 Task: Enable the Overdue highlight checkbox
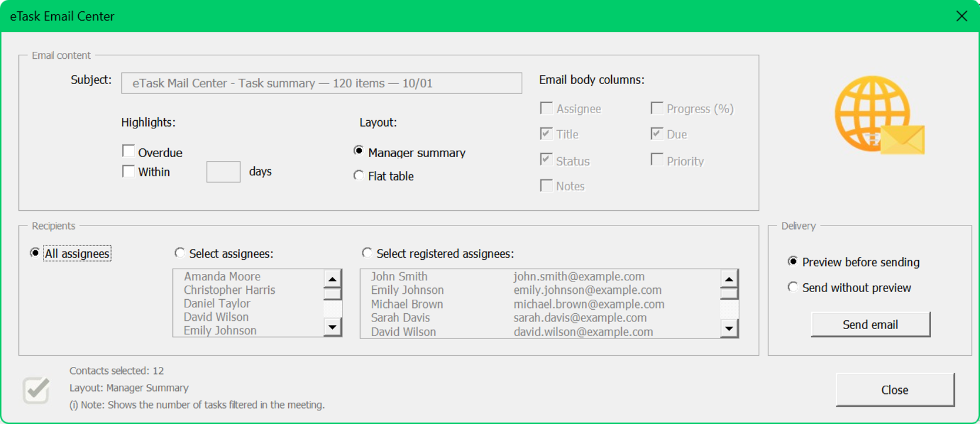[128, 151]
